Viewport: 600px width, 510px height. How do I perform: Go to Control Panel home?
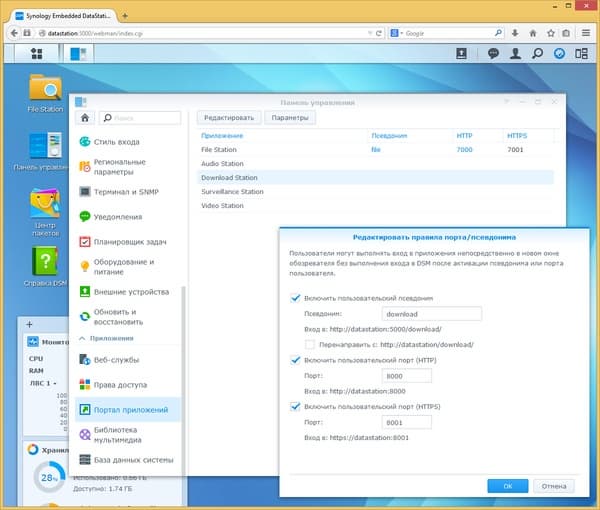click(85, 118)
